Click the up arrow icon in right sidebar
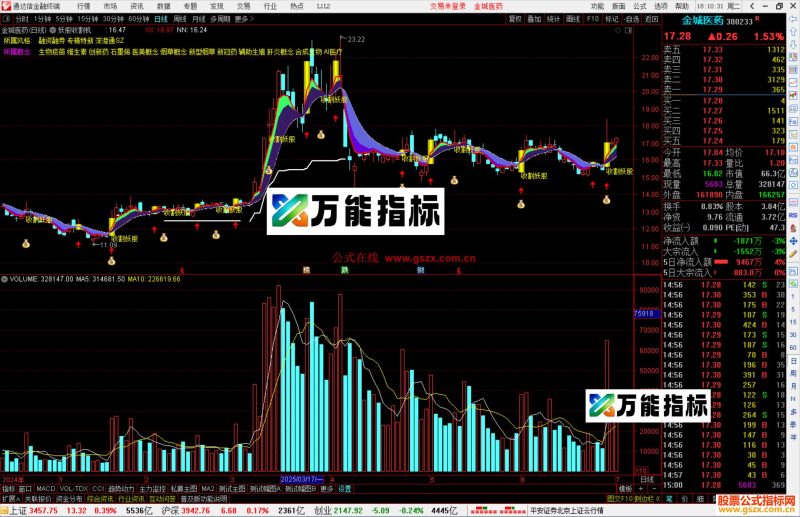This screenshot has height=517, width=800. [x=793, y=32]
